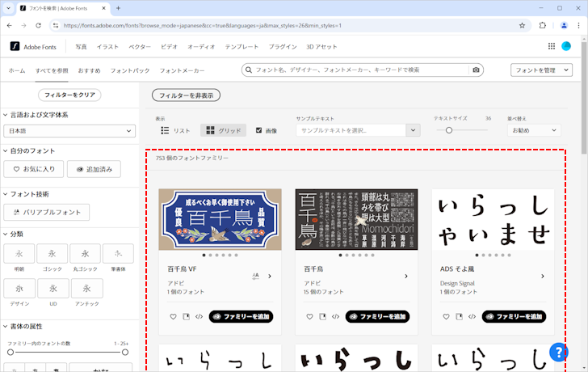Image resolution: width=588 pixels, height=372 pixels.
Task: Switch to リスト view
Action: (x=175, y=130)
